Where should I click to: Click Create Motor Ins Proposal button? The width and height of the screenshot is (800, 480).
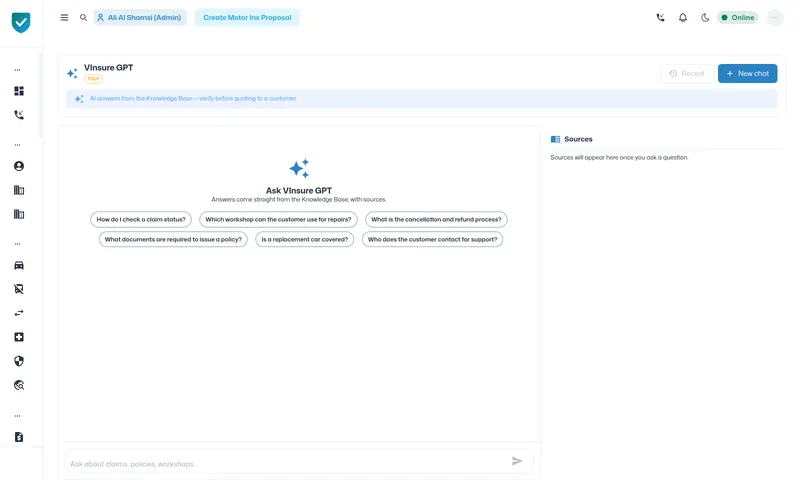tap(247, 17)
